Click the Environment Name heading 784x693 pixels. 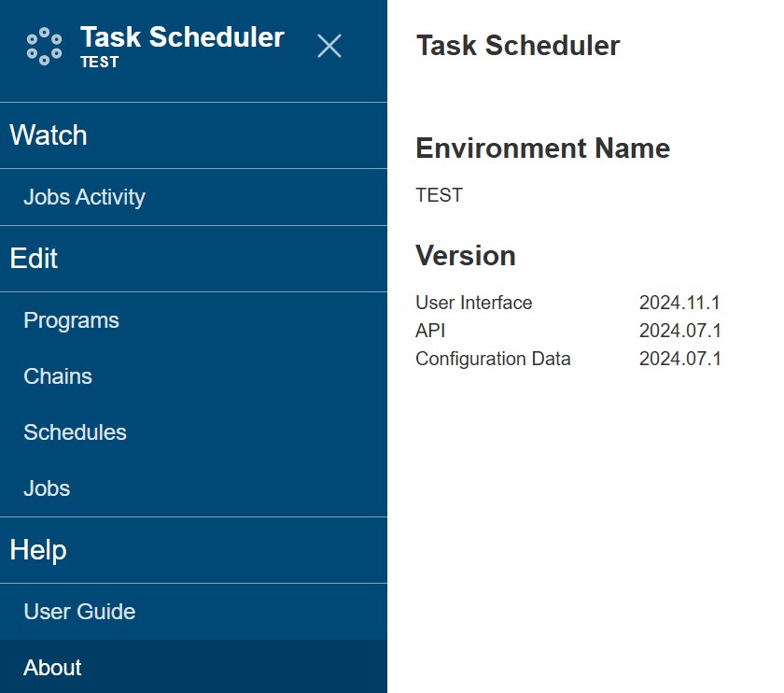(x=542, y=148)
